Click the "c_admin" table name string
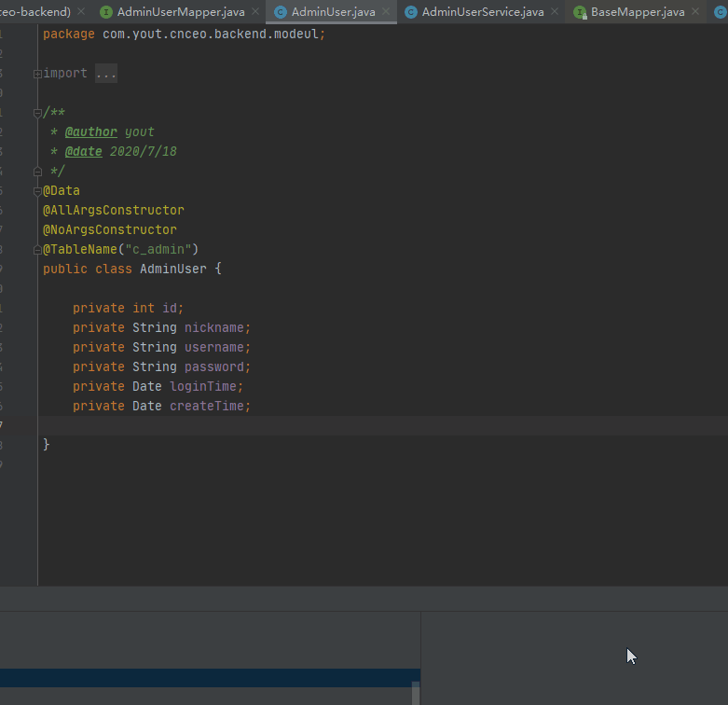 (158, 249)
